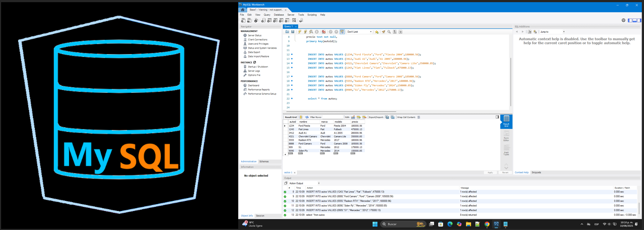Image resolution: width=644 pixels, height=230 pixels.
Task: Refresh the result grid data
Action: click(x=307, y=117)
